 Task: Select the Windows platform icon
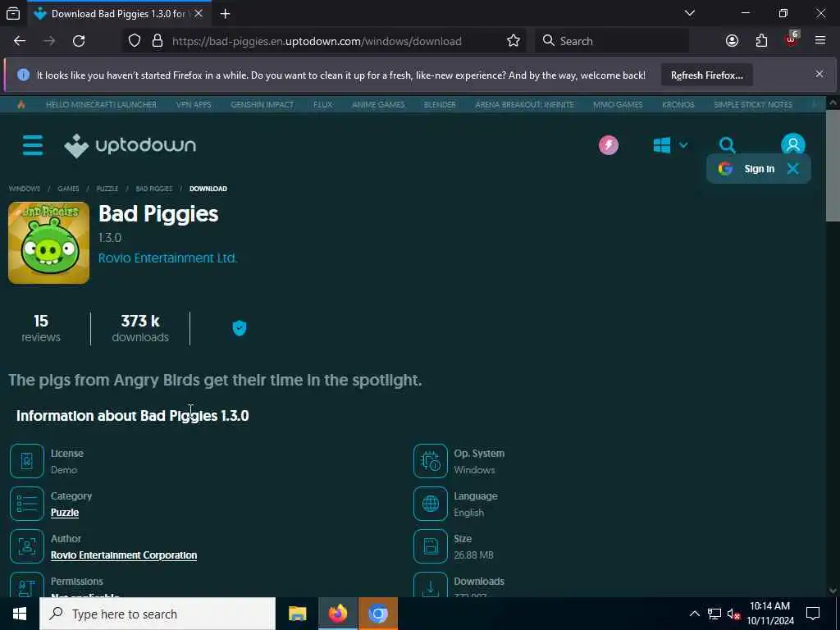pyautogui.click(x=662, y=145)
